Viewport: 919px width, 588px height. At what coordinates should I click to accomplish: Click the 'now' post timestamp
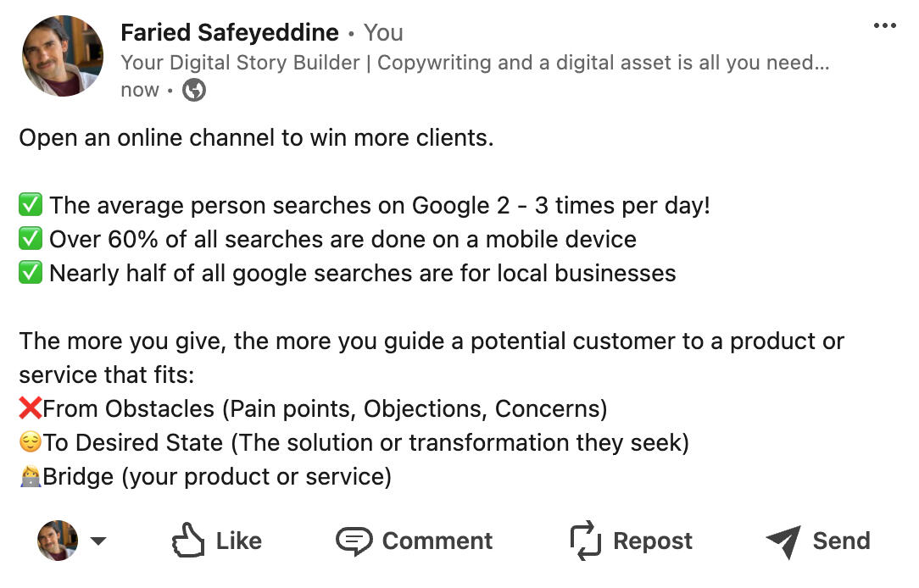140,90
